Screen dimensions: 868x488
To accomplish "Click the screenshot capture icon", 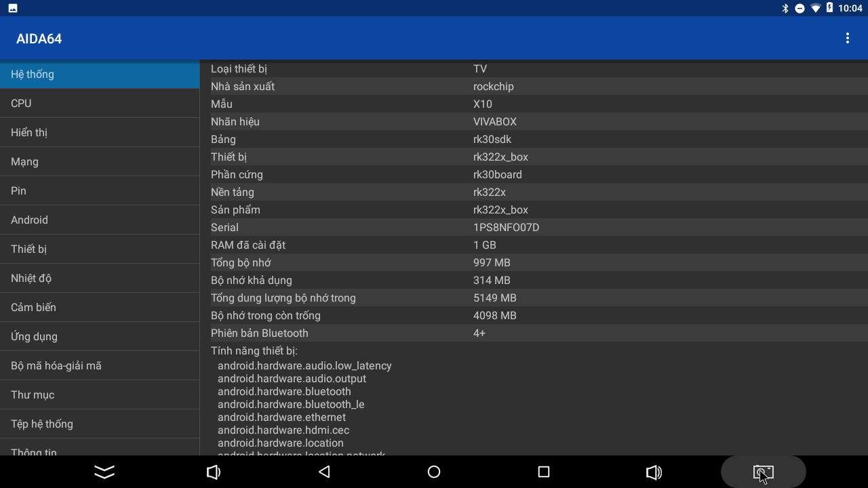I will pos(763,472).
